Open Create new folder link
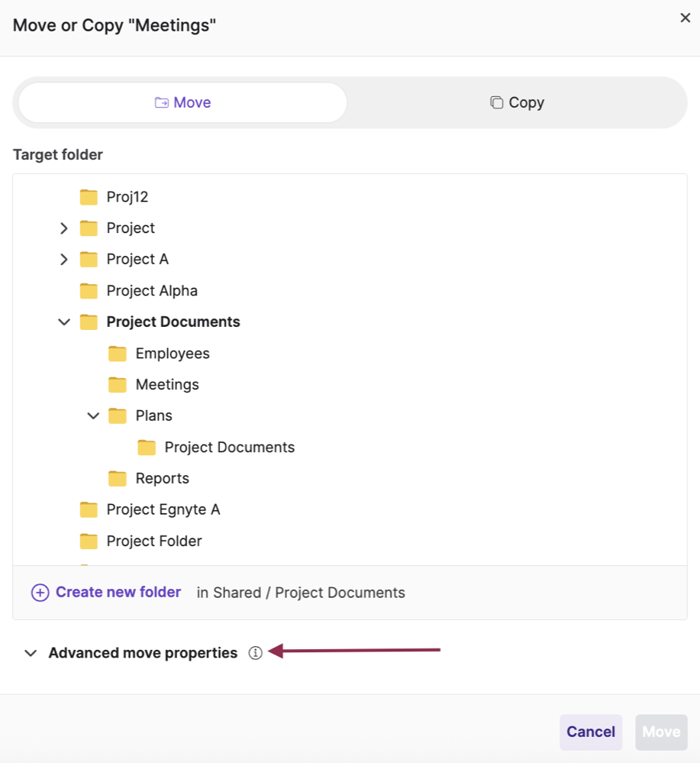The image size is (700, 763). click(x=118, y=592)
